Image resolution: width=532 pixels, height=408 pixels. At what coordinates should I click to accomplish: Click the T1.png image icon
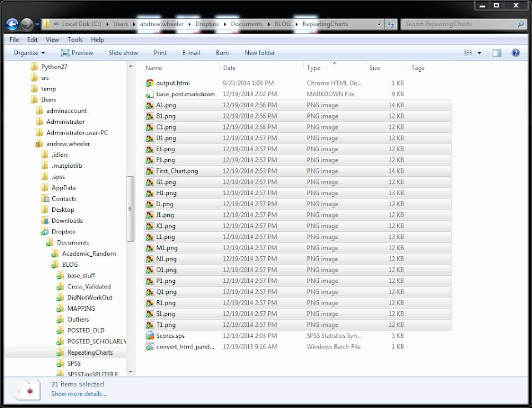pos(149,325)
